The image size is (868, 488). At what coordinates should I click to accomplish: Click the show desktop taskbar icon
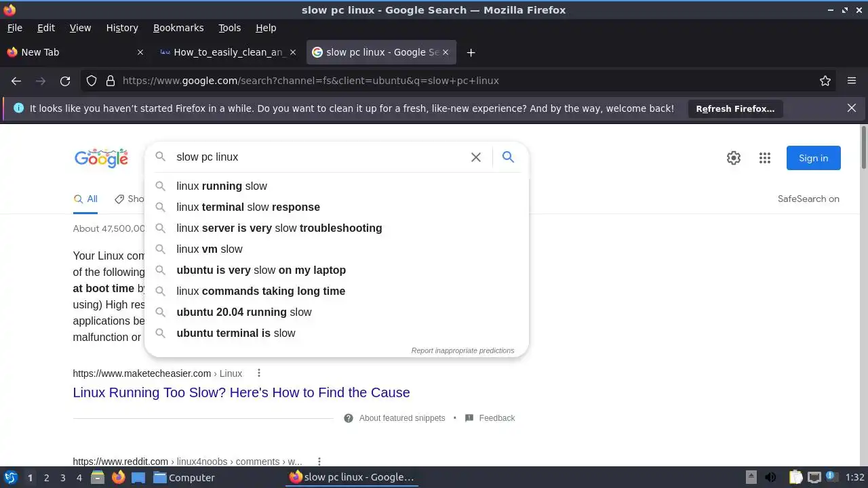tap(138, 478)
